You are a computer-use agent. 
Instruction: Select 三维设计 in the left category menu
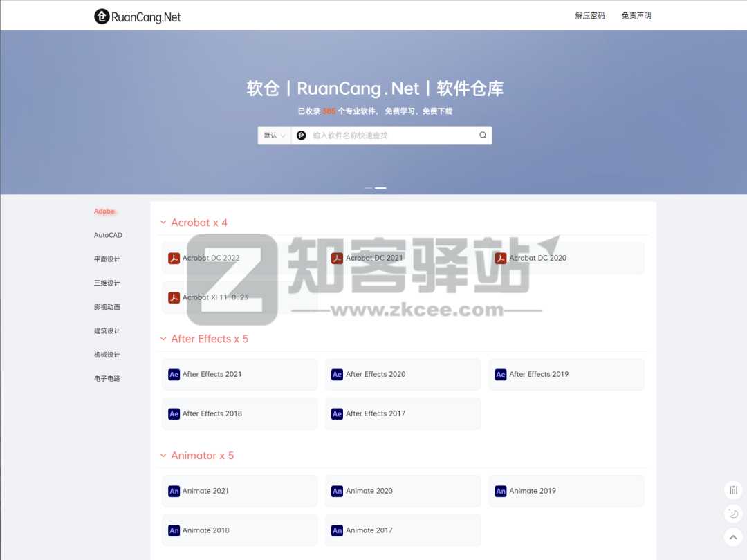[x=107, y=283]
